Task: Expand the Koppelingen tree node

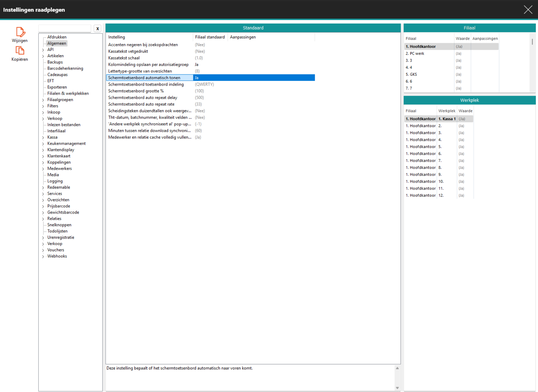Action: (x=43, y=162)
